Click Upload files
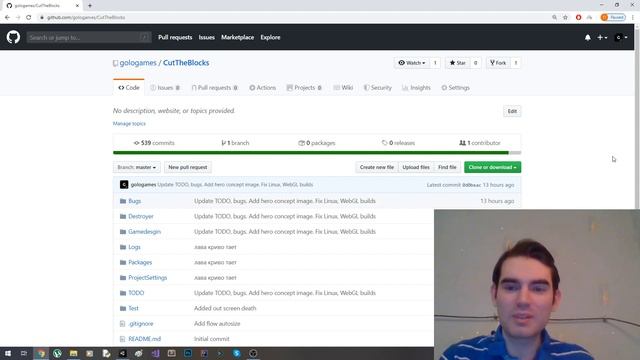Image resolution: width=640 pixels, height=360 pixels. coord(416,167)
